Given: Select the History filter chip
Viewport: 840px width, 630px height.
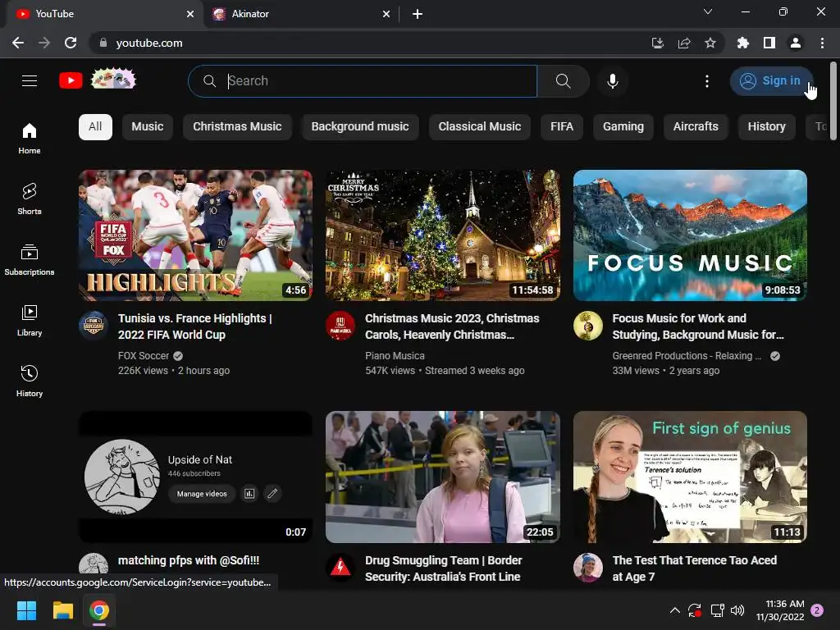Looking at the screenshot, I should [x=767, y=127].
